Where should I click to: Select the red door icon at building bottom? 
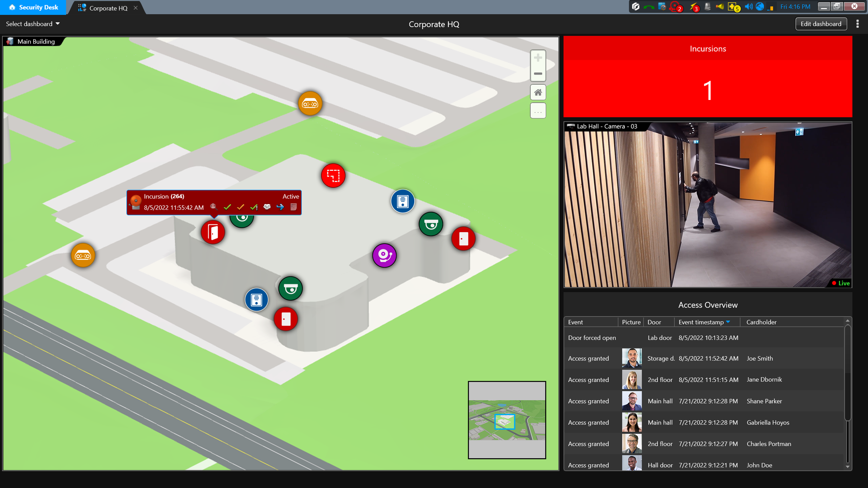pyautogui.click(x=286, y=319)
